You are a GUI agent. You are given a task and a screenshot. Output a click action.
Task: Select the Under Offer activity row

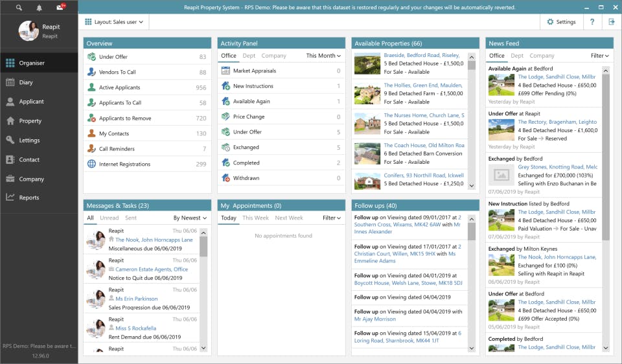pyautogui.click(x=281, y=131)
